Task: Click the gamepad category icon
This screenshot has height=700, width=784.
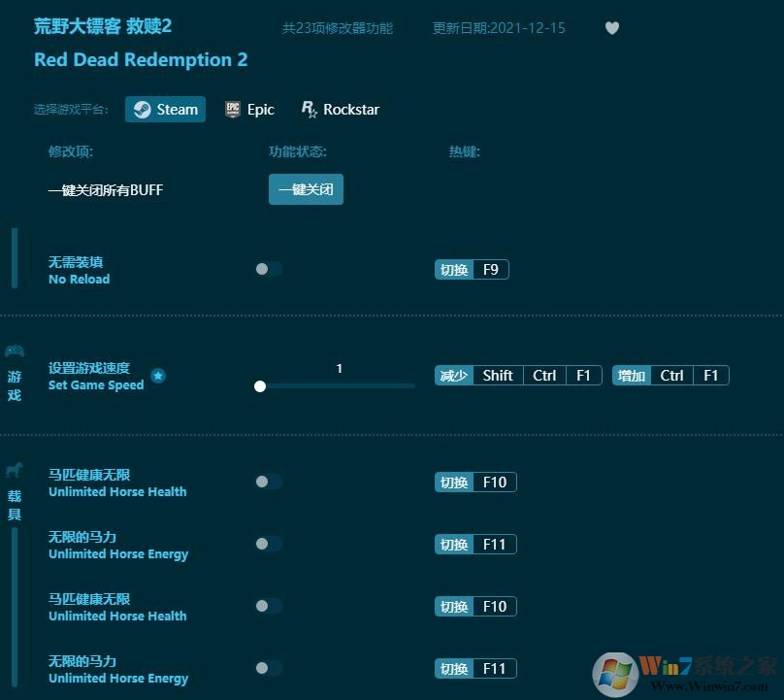Action: 15,350
